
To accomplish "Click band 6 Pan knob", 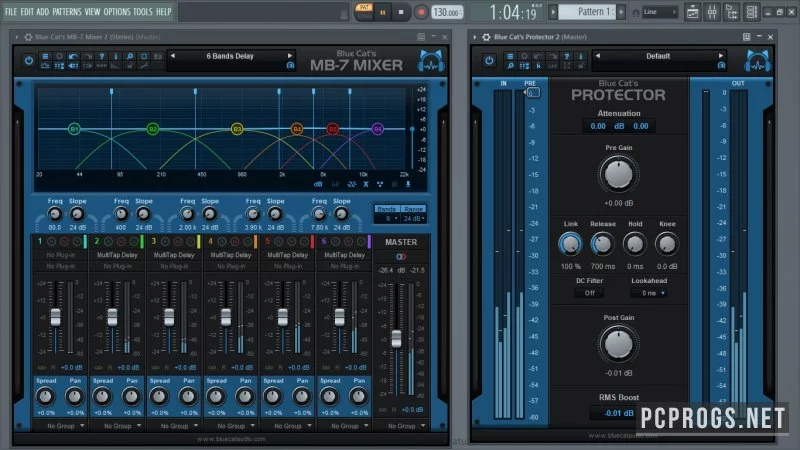I will tap(359, 396).
